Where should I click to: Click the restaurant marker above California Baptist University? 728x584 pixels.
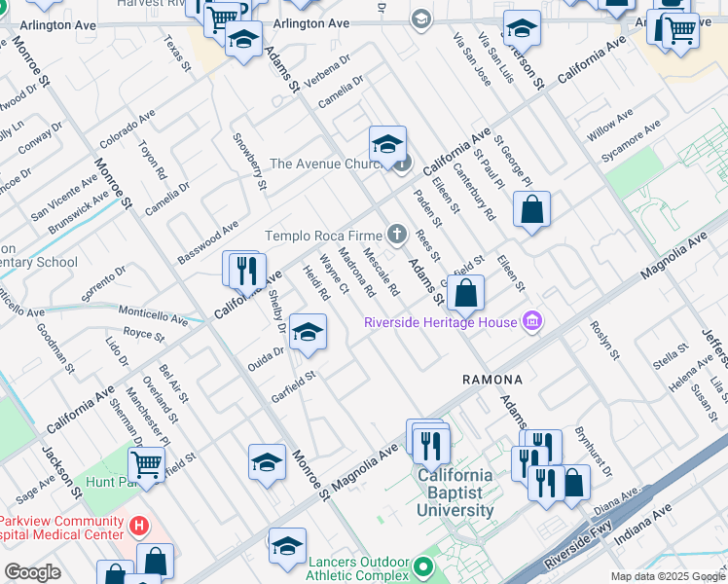click(431, 450)
